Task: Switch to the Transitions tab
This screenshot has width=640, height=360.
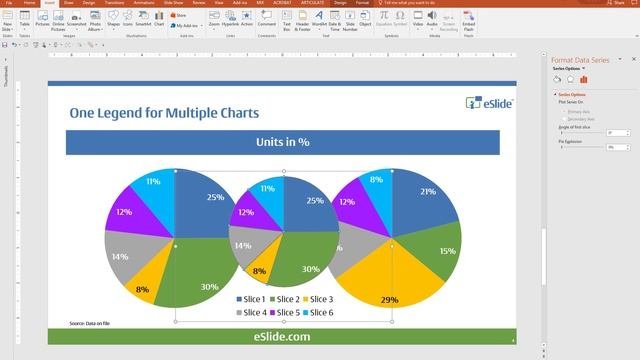Action: click(x=114, y=3)
